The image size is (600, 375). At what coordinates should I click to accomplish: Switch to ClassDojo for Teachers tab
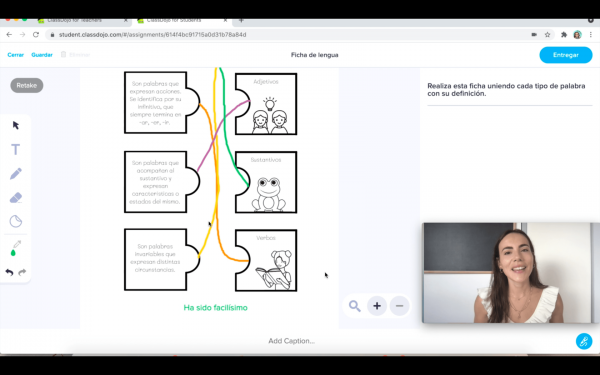[82, 21]
